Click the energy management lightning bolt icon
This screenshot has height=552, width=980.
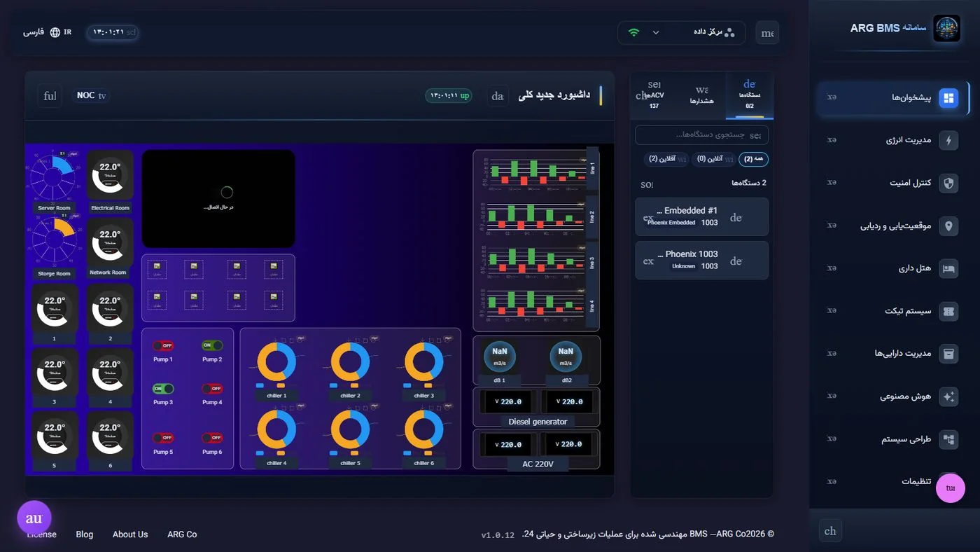[948, 140]
